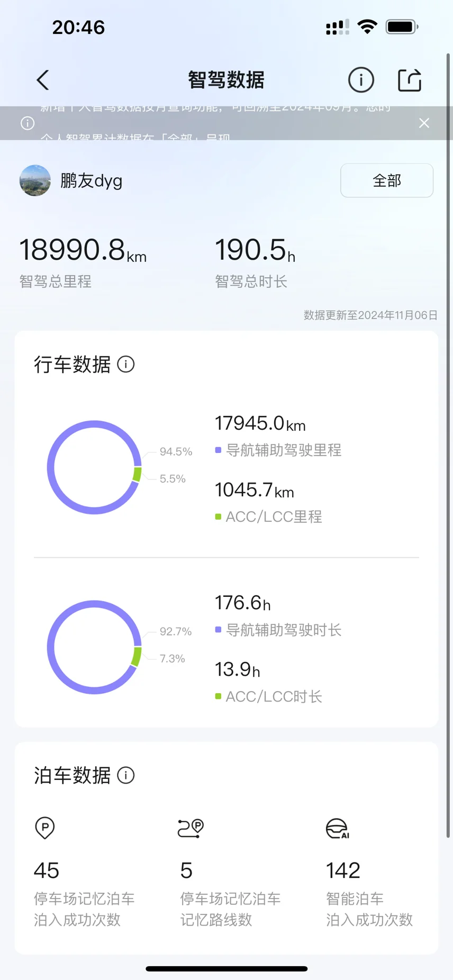Open info icon beside 行车数据
Image resolution: width=453 pixels, height=980 pixels.
[x=126, y=364]
